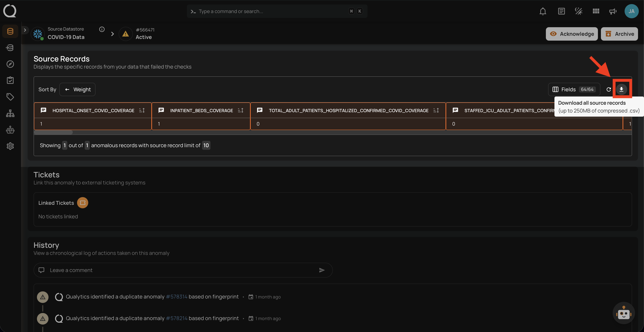Click the History section heading
Image resolution: width=644 pixels, height=332 pixels.
pos(46,245)
